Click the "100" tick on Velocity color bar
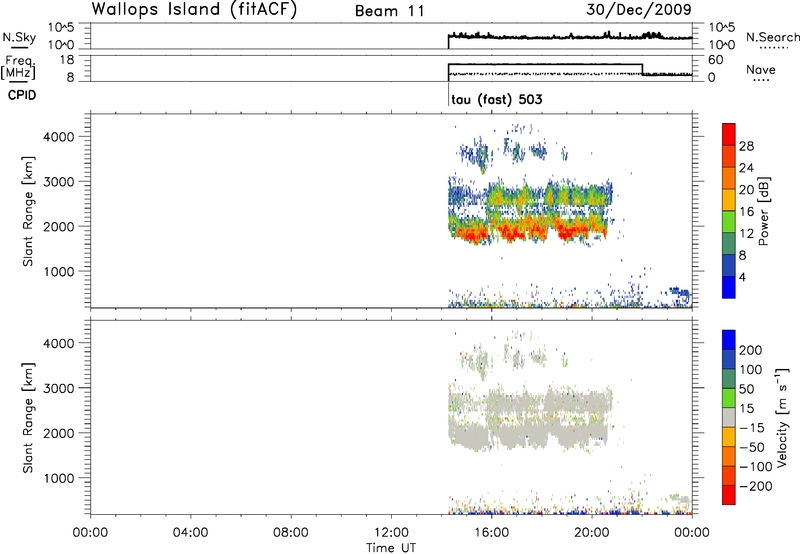 (751, 369)
